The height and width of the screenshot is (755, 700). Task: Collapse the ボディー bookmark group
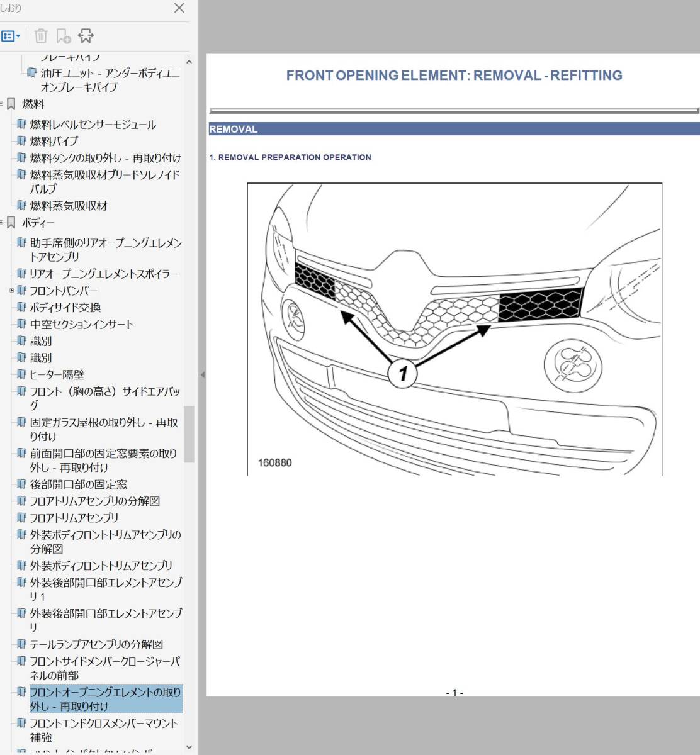(2, 223)
